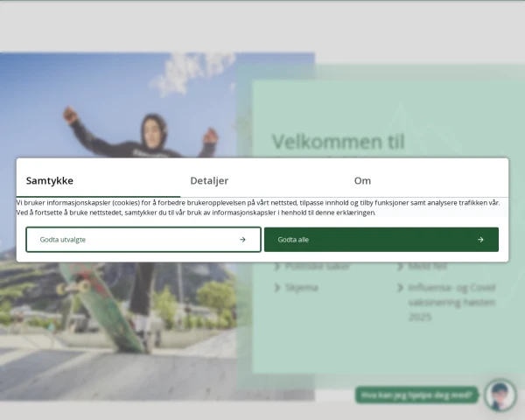Click the cookie consent description text
Viewport: 525px width, 420px height.
click(258, 207)
